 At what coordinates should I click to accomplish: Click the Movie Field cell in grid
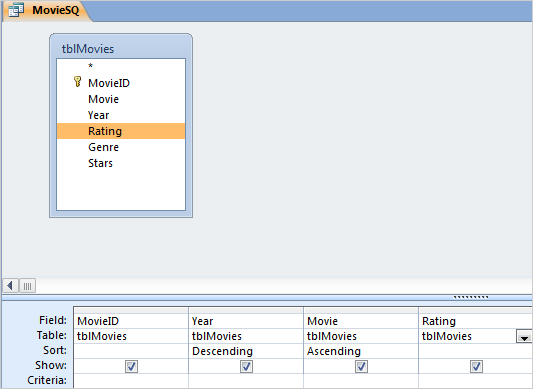point(361,321)
